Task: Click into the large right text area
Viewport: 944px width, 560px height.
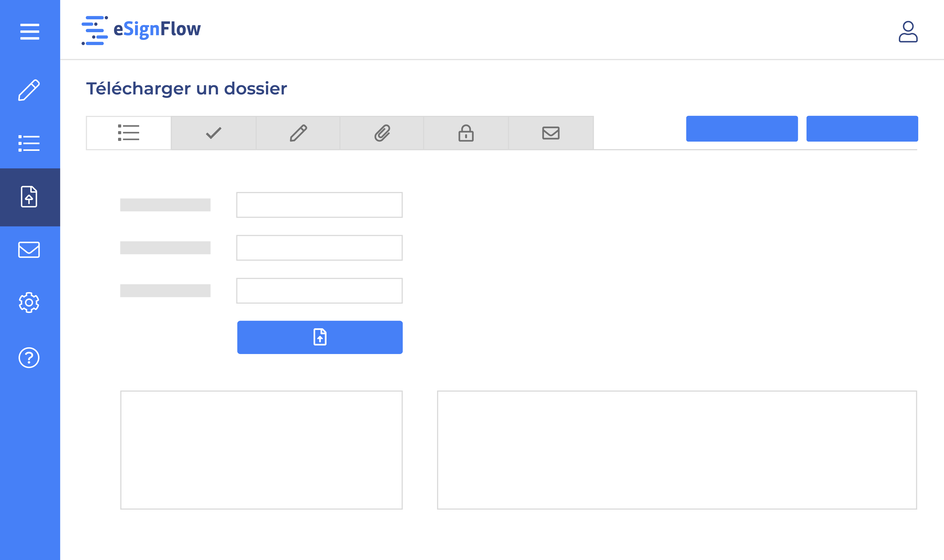Action: pyautogui.click(x=677, y=450)
